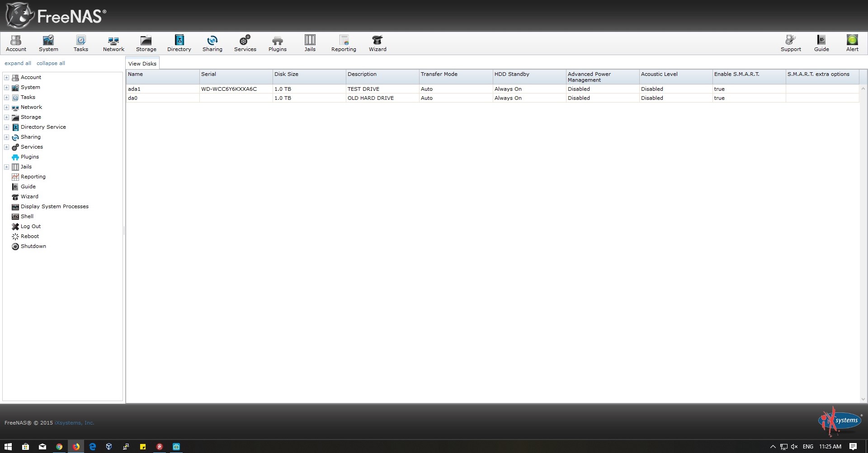
Task: Follow the iXsystems, Inc. footer link
Action: click(74, 423)
